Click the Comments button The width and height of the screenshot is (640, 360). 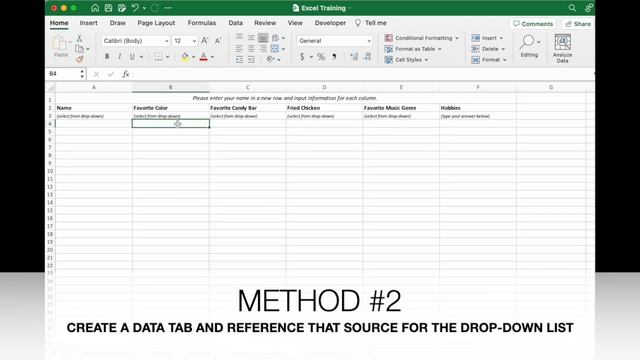pos(533,24)
